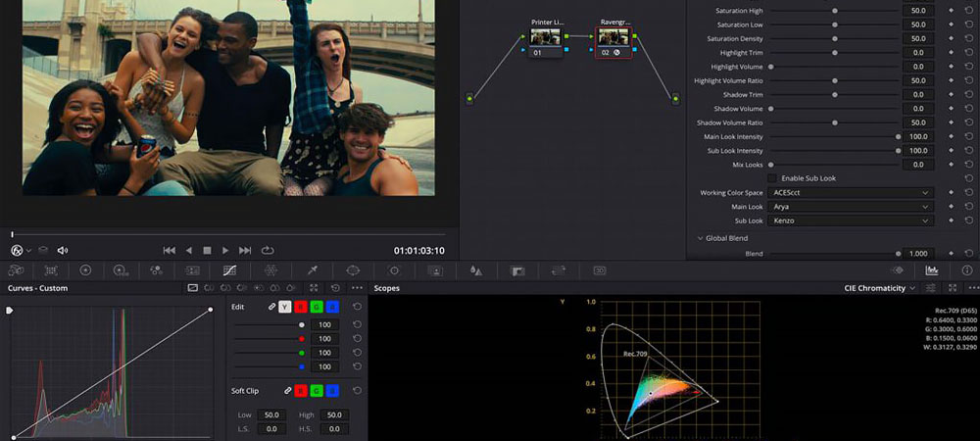This screenshot has width=980, height=441.
Task: Switch to Lum vs Sat curves
Action: [258, 288]
